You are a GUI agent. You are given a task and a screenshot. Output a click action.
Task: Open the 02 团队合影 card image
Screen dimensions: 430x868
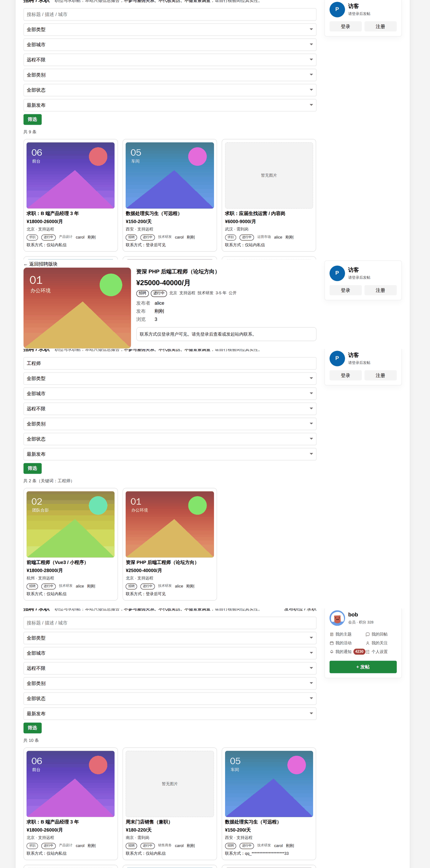pyautogui.click(x=70, y=524)
